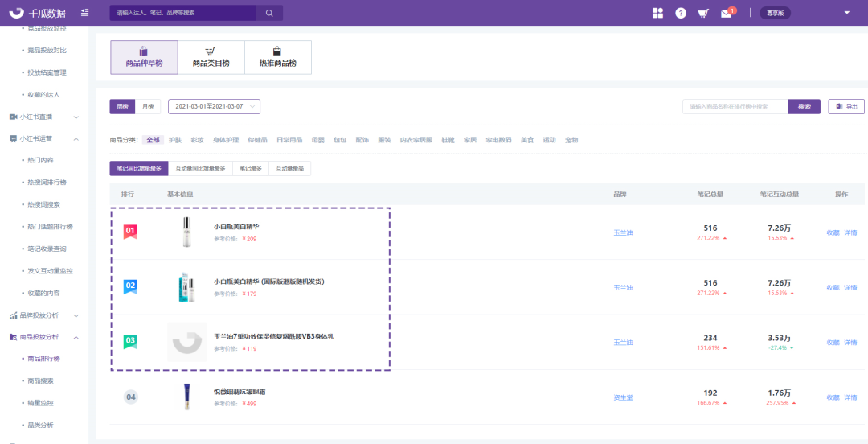This screenshot has width=868, height=444.
Task: Click the 尊享版 badge
Action: 775,14
